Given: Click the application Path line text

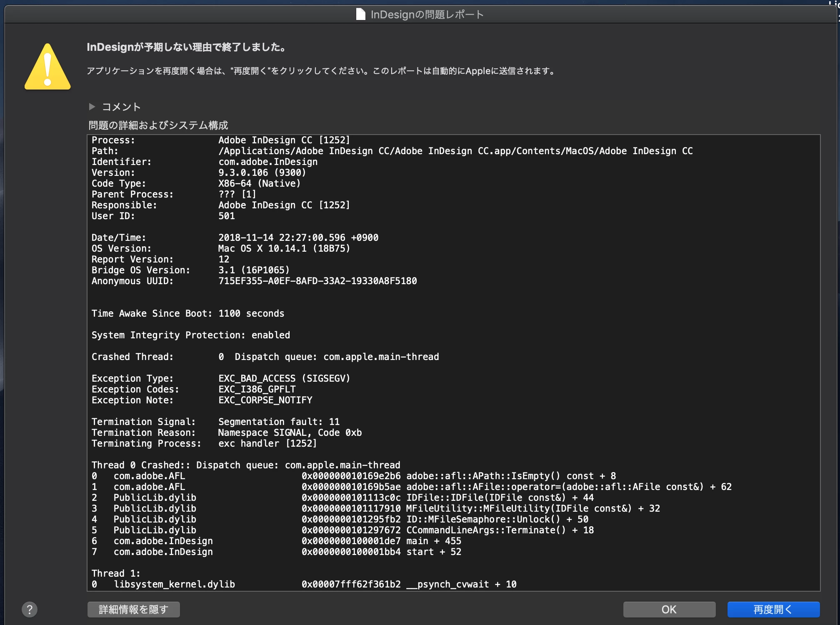Looking at the screenshot, I should coord(455,151).
